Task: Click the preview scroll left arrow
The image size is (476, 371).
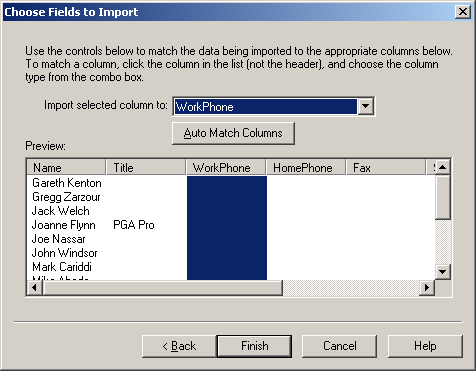Action: (34, 288)
